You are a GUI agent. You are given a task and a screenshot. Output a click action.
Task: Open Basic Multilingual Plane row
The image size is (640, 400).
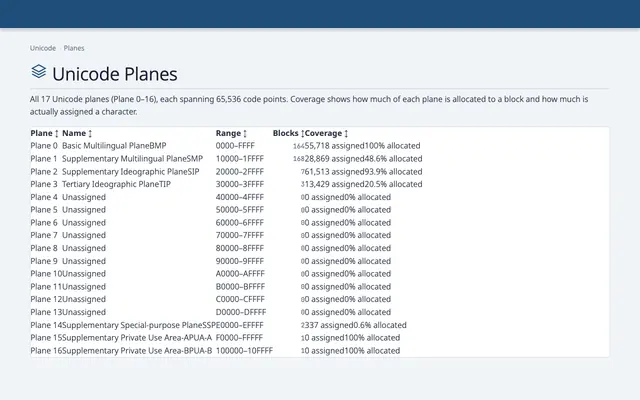click(320, 146)
